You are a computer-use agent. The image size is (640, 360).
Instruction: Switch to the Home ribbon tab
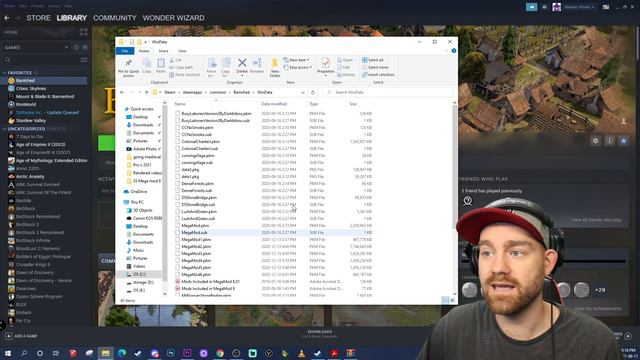click(144, 51)
